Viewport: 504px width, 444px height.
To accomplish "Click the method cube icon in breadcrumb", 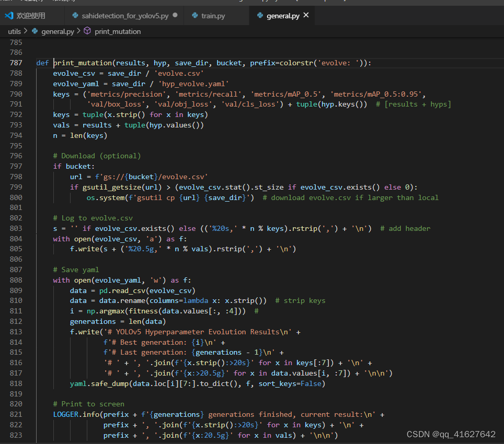I will pos(87,31).
